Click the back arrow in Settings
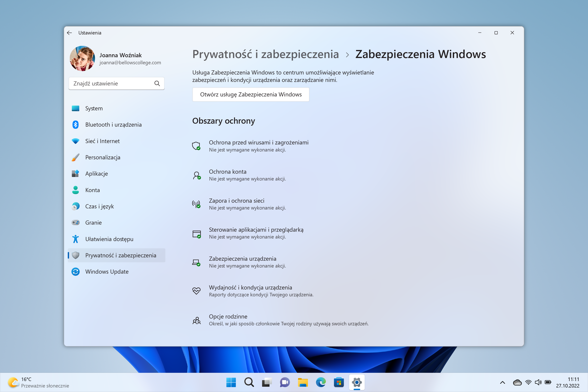This screenshot has width=588, height=392. click(x=70, y=33)
